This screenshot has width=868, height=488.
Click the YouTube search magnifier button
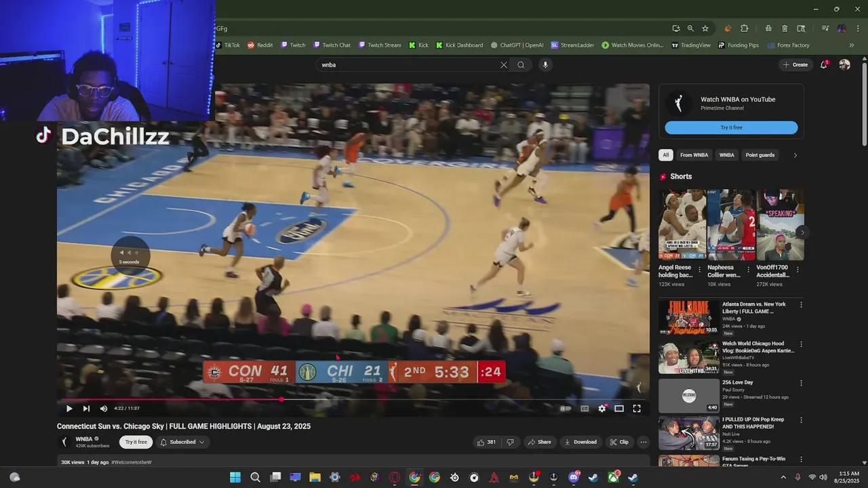pos(521,65)
